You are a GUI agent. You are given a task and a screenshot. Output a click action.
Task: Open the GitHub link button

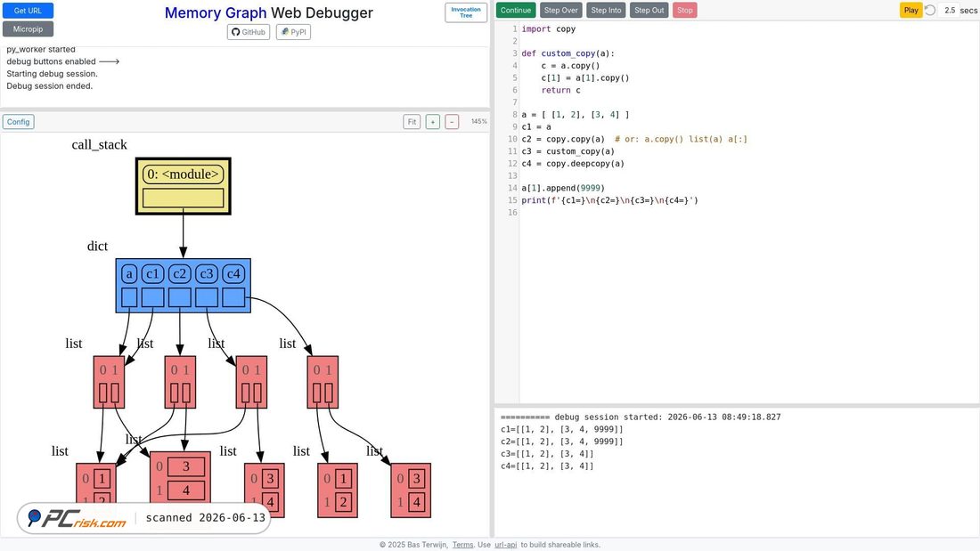point(249,32)
